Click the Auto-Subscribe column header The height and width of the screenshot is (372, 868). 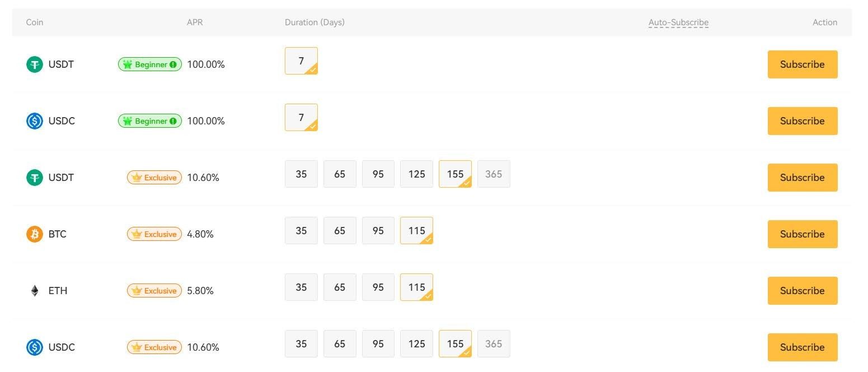[678, 22]
